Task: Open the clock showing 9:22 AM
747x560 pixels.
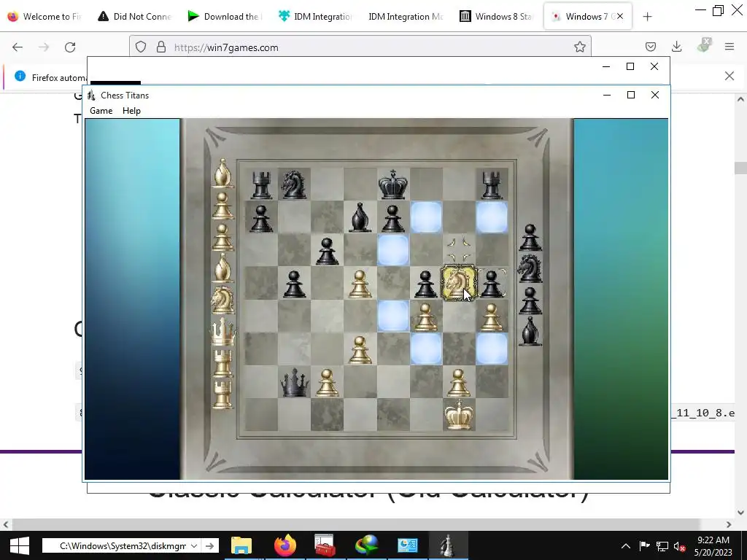Action: click(x=713, y=545)
